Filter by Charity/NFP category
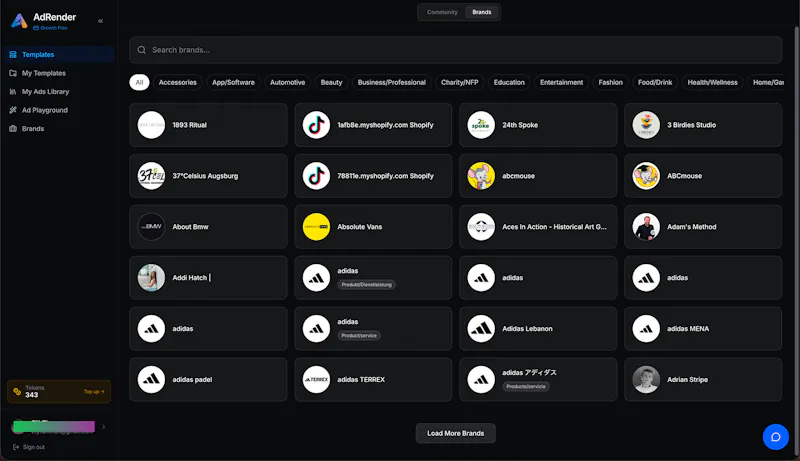The image size is (800, 461). pos(460,82)
